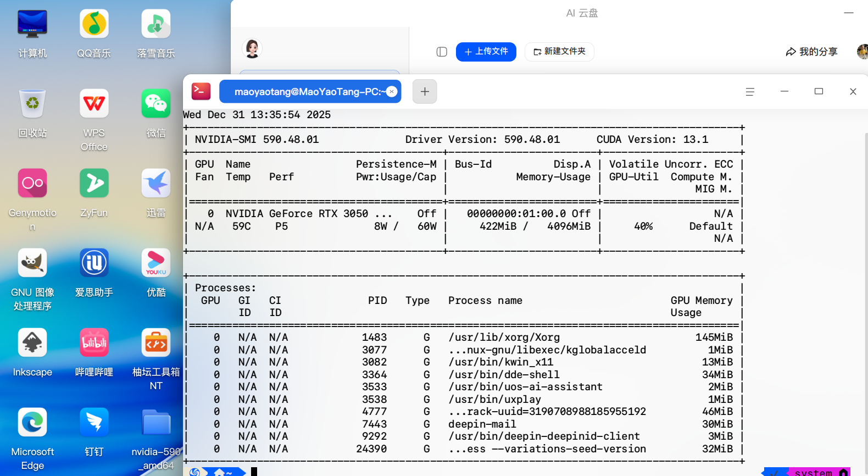Click the /usr/lib/xorg/Xorg process name

click(x=504, y=337)
